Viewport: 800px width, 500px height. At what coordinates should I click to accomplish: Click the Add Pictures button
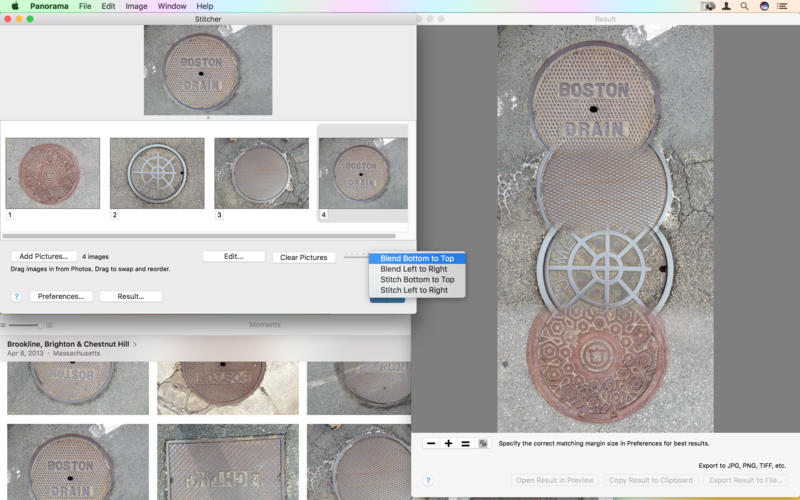43,256
